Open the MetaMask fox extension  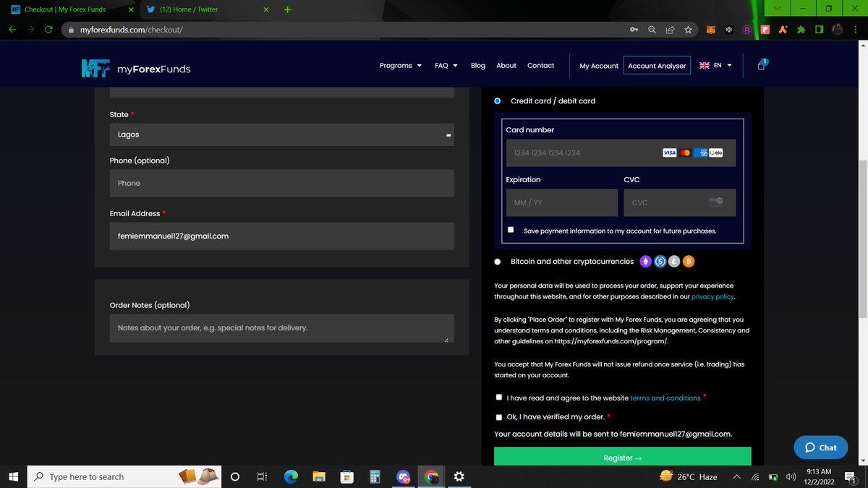[x=712, y=30]
